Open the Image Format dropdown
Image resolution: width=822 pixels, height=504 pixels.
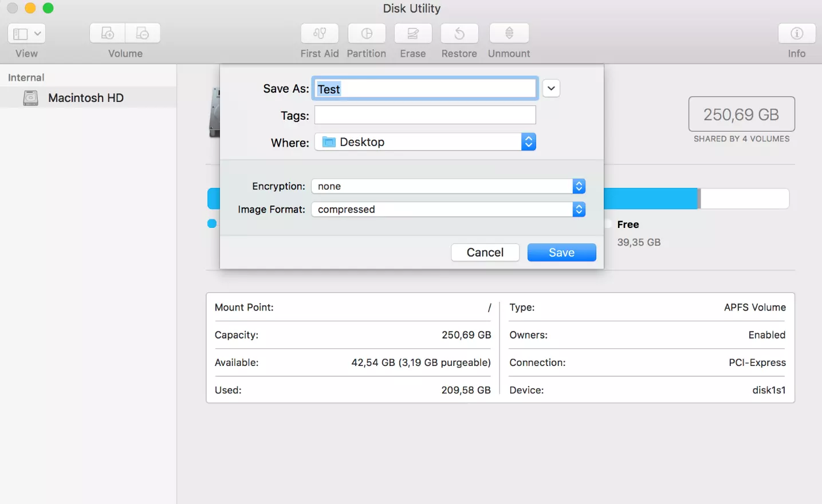click(448, 209)
